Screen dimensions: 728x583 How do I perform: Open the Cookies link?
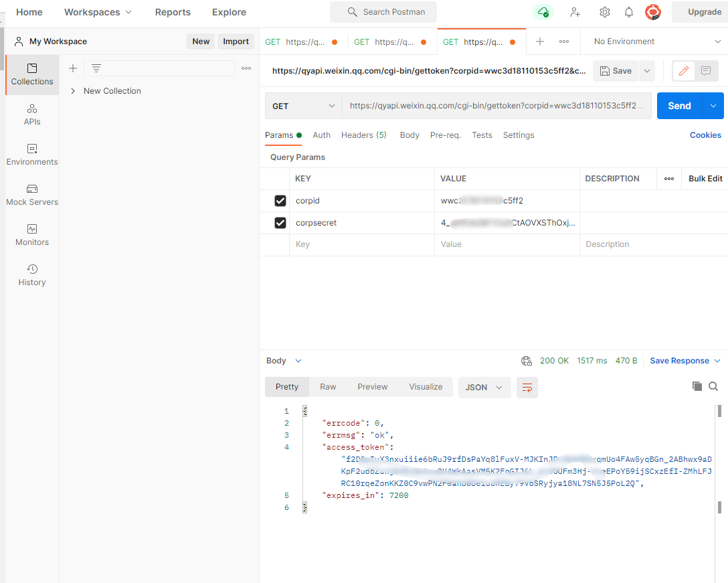pos(705,135)
